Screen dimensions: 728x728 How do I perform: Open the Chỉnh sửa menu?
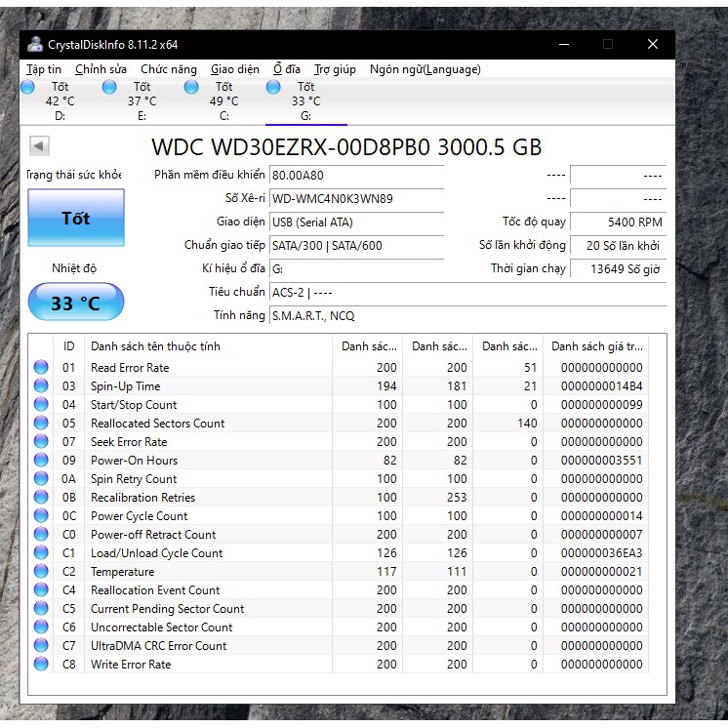pos(101,69)
